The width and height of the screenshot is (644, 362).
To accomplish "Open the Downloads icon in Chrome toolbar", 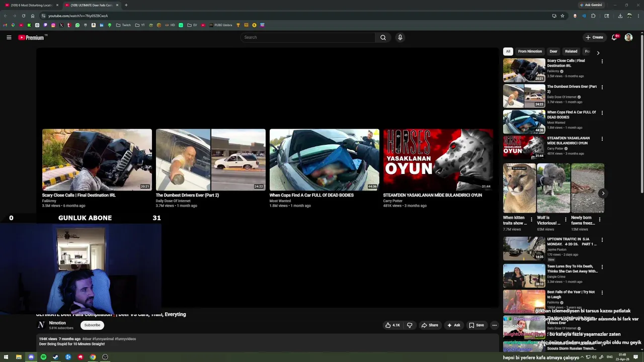I will point(620,16).
